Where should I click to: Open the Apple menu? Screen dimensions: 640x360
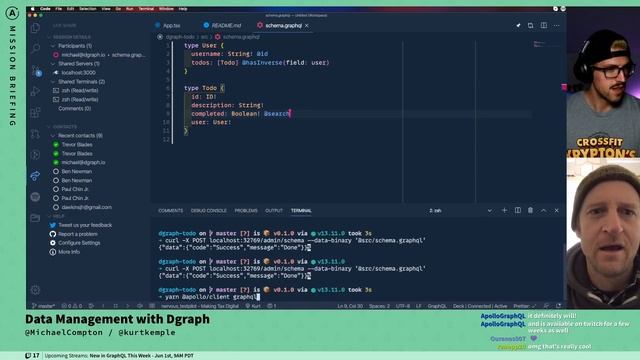33,9
